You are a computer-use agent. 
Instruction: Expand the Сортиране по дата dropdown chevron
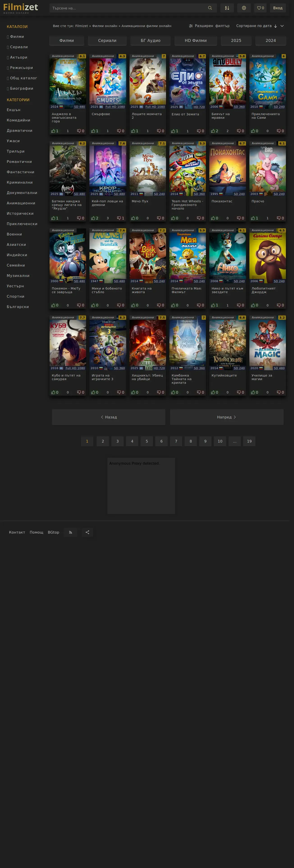point(282,26)
